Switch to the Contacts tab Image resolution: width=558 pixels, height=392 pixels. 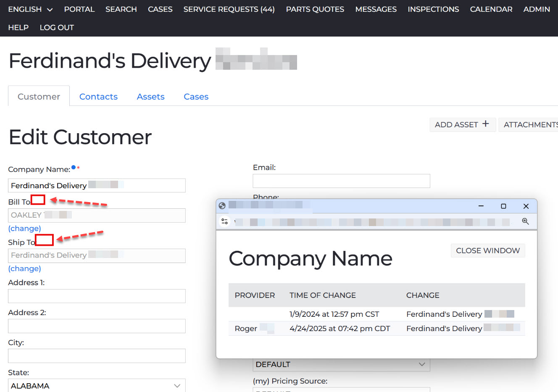[98, 96]
